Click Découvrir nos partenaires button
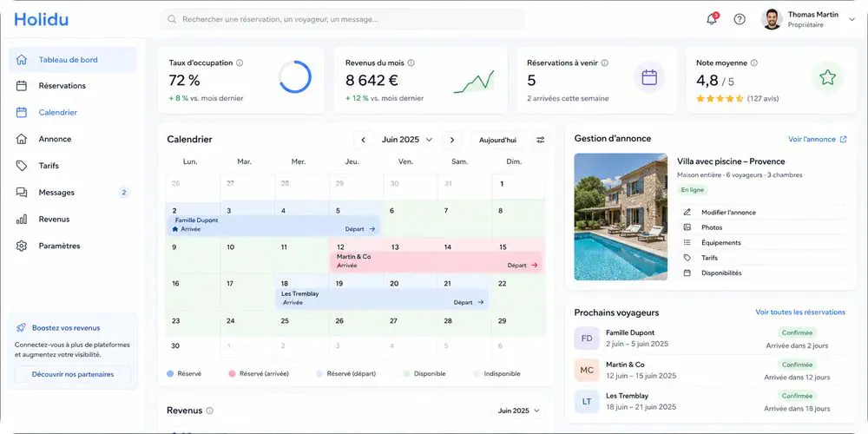868x434 pixels. [73, 374]
